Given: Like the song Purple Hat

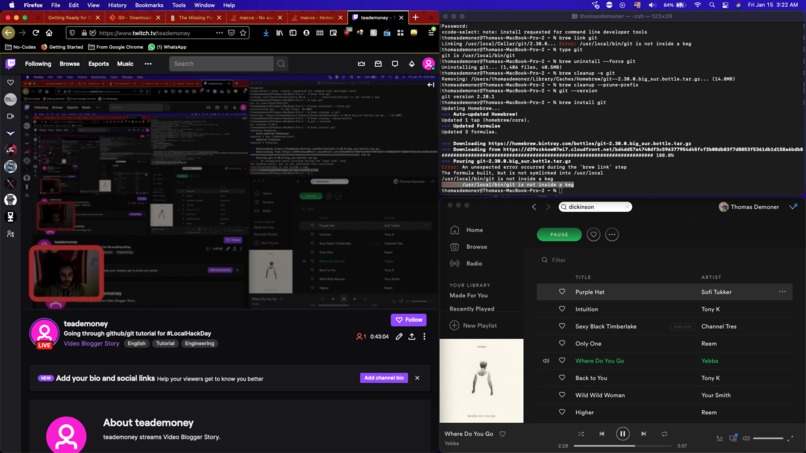Looking at the screenshot, I should (562, 292).
